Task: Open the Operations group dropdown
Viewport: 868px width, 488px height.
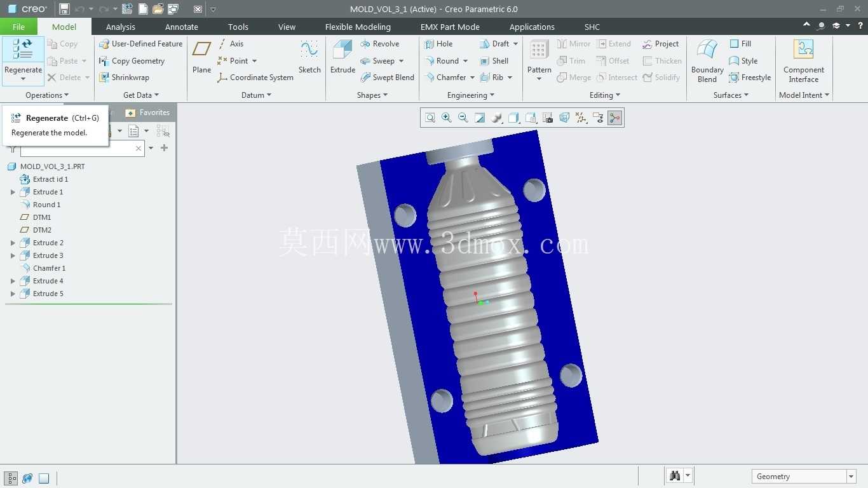Action: (47, 95)
